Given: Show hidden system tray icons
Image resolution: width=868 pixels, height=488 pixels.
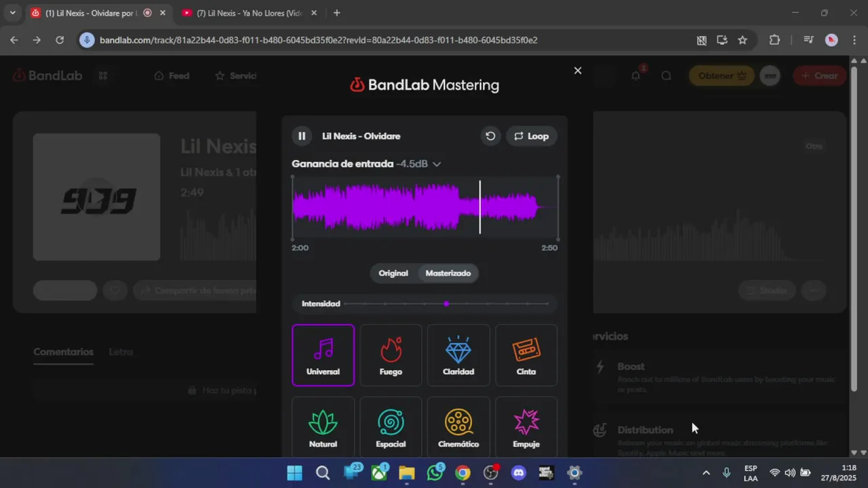Looking at the screenshot, I should click(706, 473).
